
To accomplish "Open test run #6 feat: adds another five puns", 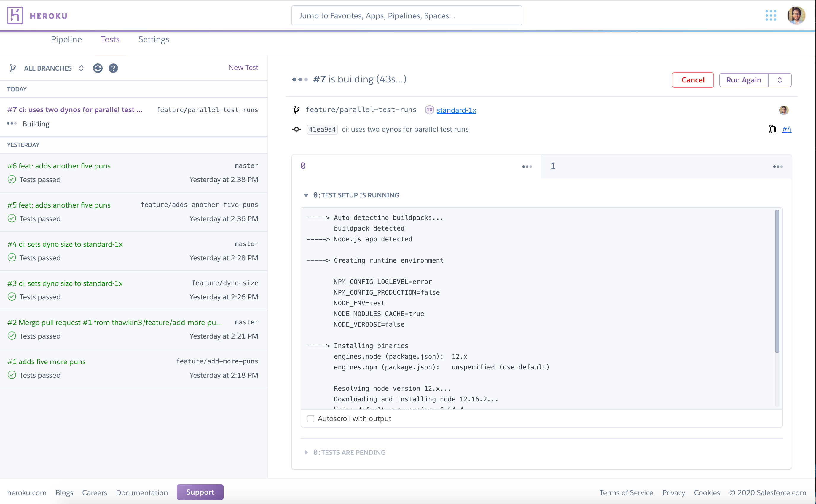I will pyautogui.click(x=59, y=166).
